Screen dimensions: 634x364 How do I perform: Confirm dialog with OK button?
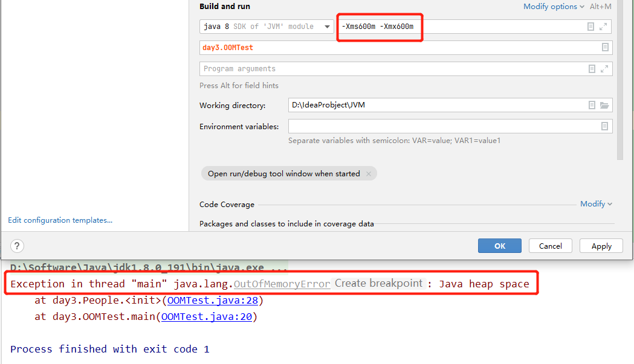coord(500,246)
